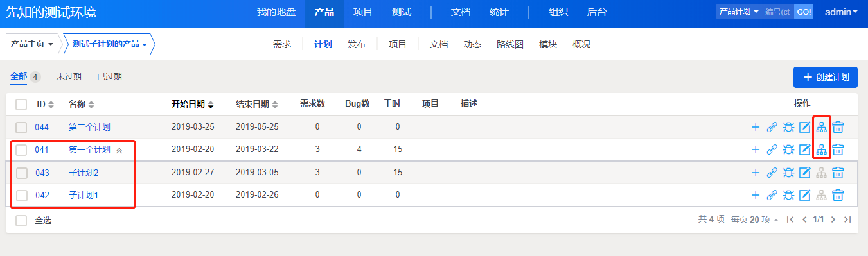This screenshot has width=868, height=256.
Task: Open the 产品主页 dropdown
Action: point(32,44)
